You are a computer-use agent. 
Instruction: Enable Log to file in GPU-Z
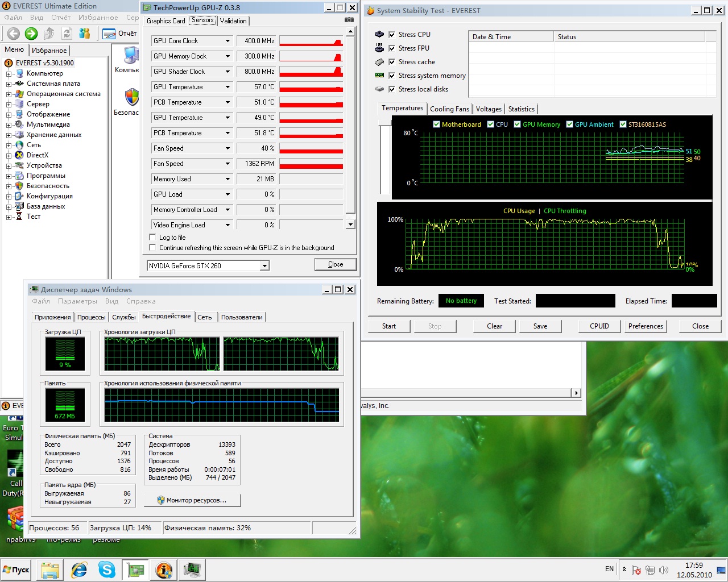click(x=152, y=237)
